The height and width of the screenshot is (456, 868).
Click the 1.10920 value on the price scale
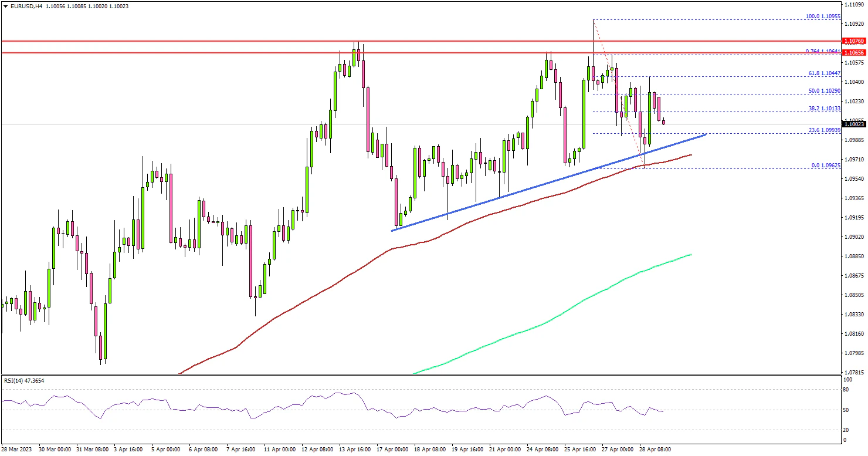[853, 24]
